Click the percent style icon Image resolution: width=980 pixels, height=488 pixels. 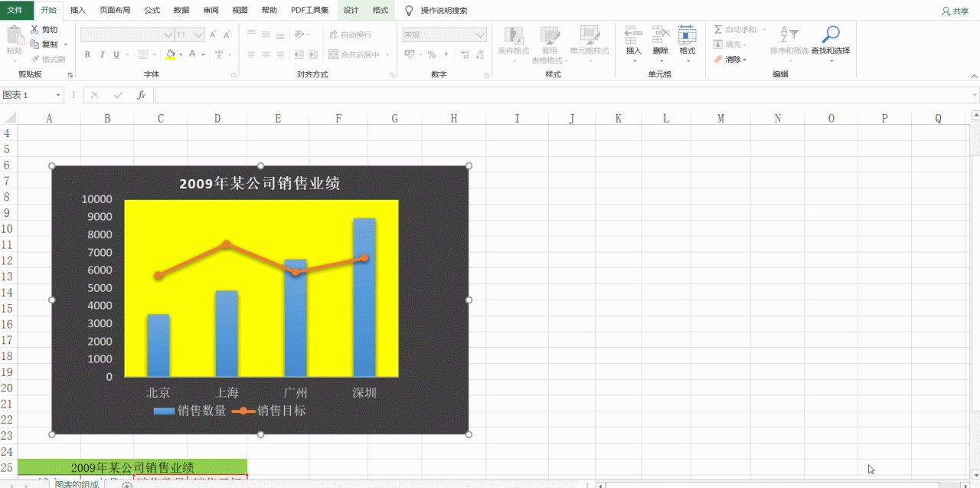432,54
